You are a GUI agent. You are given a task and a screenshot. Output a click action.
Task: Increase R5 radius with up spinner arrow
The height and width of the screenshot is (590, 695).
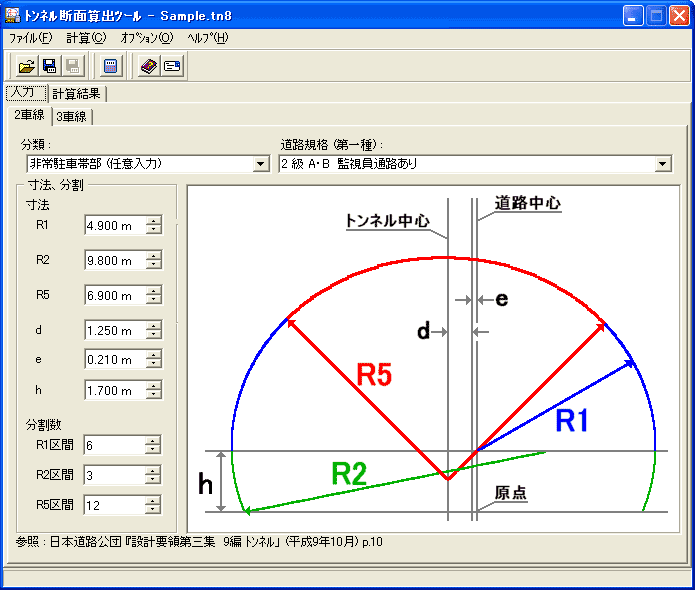154,291
